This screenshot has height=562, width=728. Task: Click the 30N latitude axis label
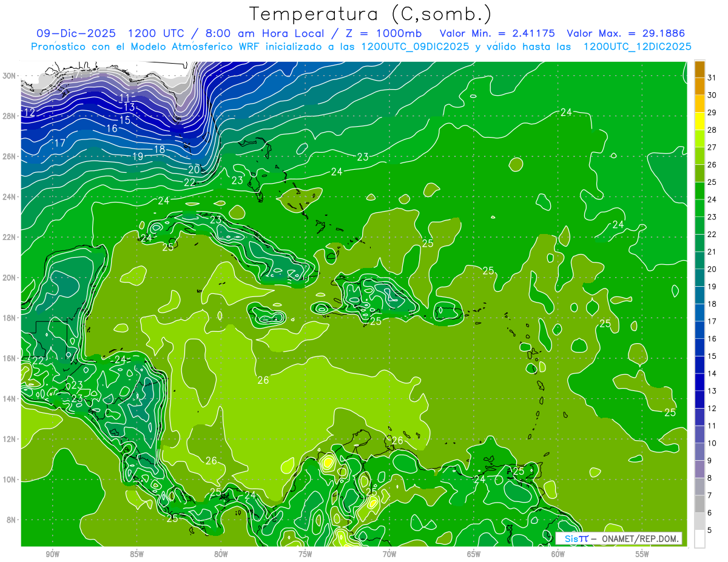click(10, 76)
